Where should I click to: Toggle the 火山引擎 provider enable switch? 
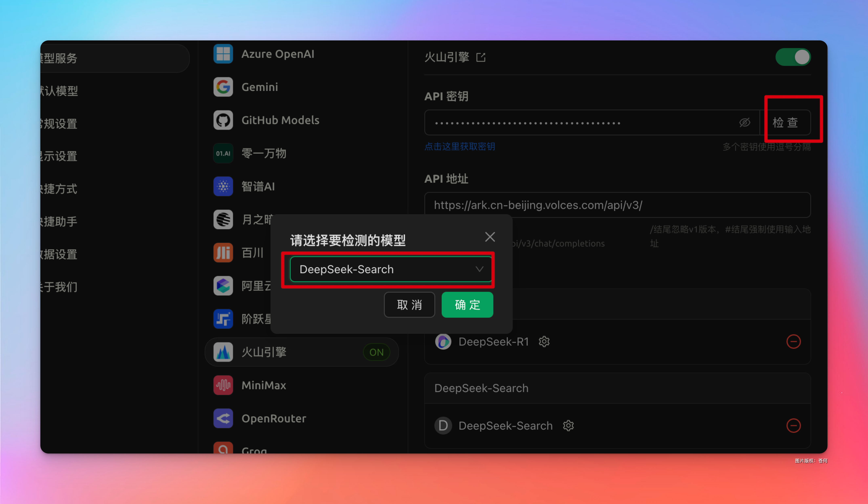[x=793, y=57]
